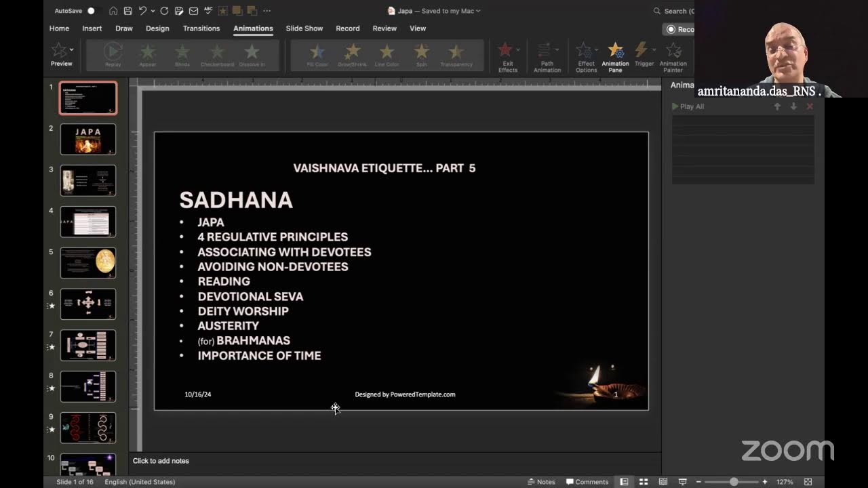Select the Grow/Shrink emphasis effect
Image resolution: width=868 pixels, height=488 pixels.
(x=353, y=55)
